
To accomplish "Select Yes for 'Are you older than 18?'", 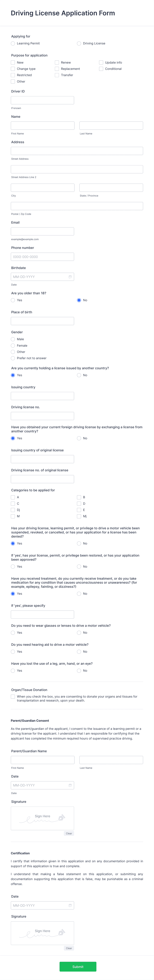I will tap(13, 300).
